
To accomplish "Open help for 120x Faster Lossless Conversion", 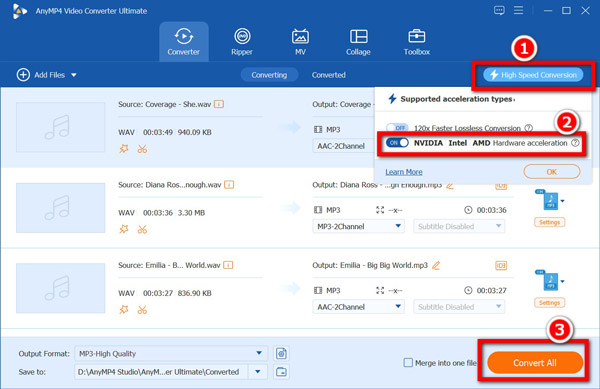I will pos(528,128).
